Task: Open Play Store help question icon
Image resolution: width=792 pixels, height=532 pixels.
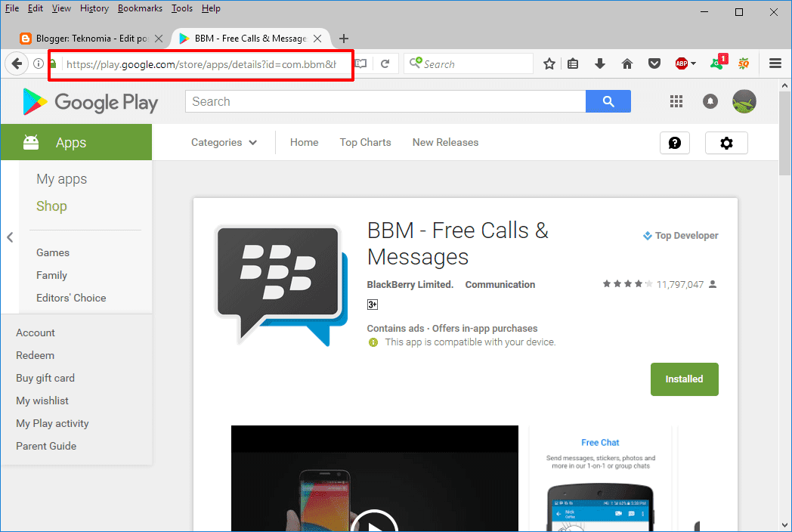Action: tap(675, 143)
